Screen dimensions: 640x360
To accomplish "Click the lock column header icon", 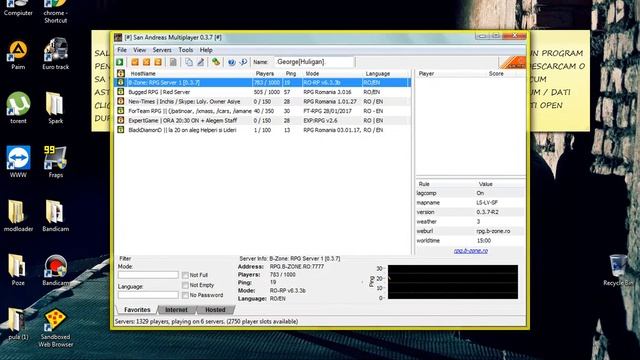I will [x=121, y=73].
